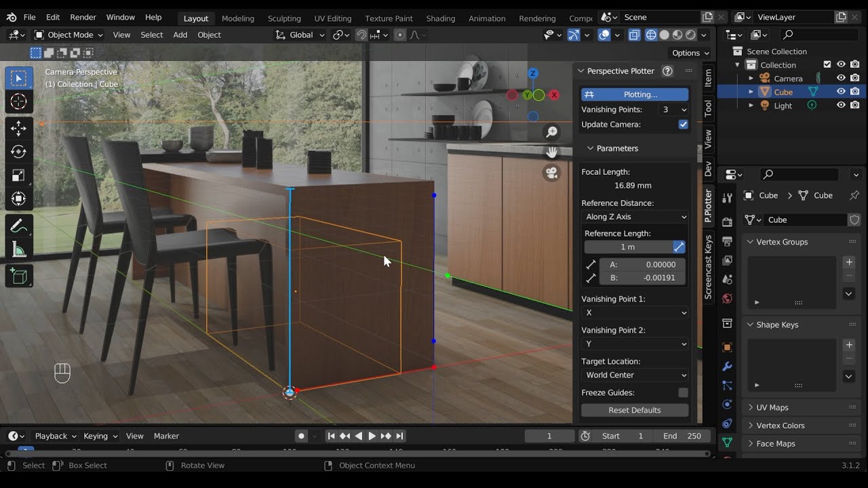
Task: Pick reference point A with its picker icon
Action: coord(591,264)
